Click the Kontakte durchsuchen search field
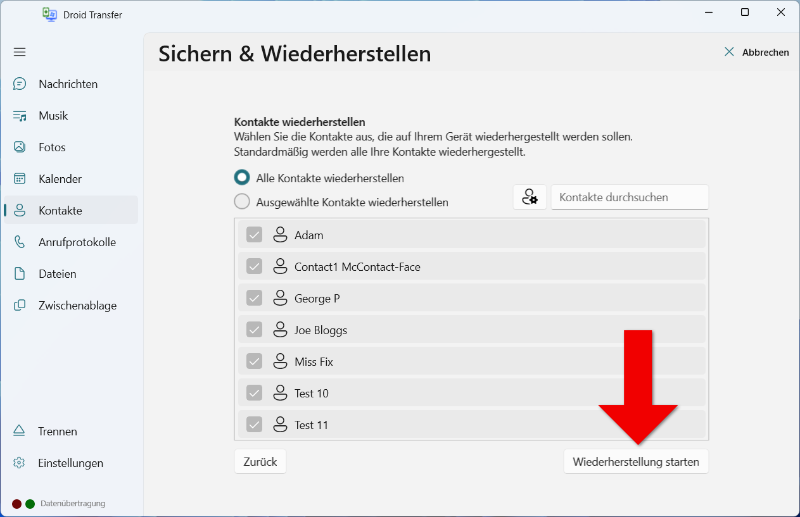This screenshot has width=800, height=517. [x=629, y=198]
